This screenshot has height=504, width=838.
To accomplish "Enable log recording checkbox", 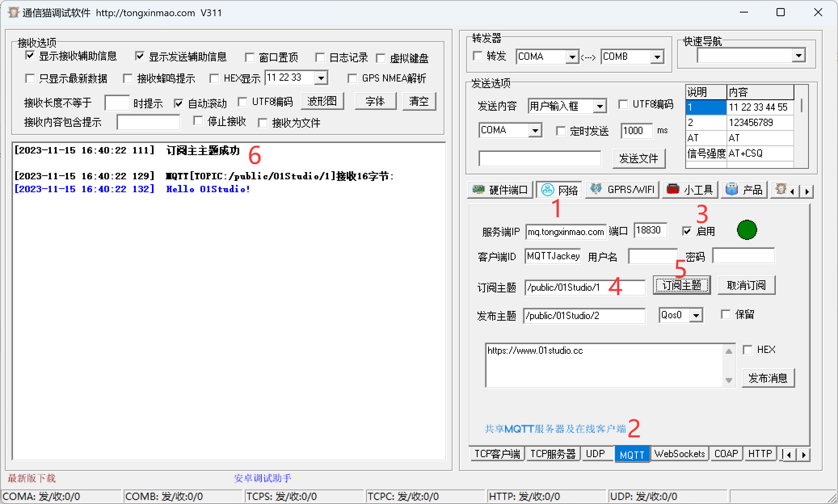I will click(320, 58).
